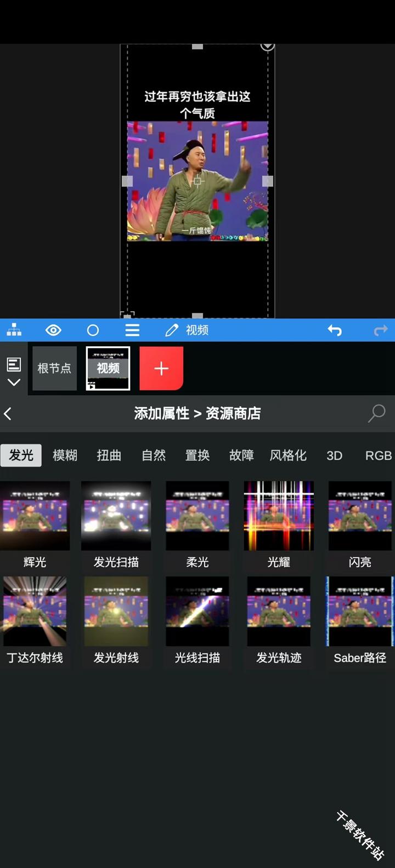Choose the 丁达尔射线 effect thumbnail
The image size is (395, 868).
35,611
